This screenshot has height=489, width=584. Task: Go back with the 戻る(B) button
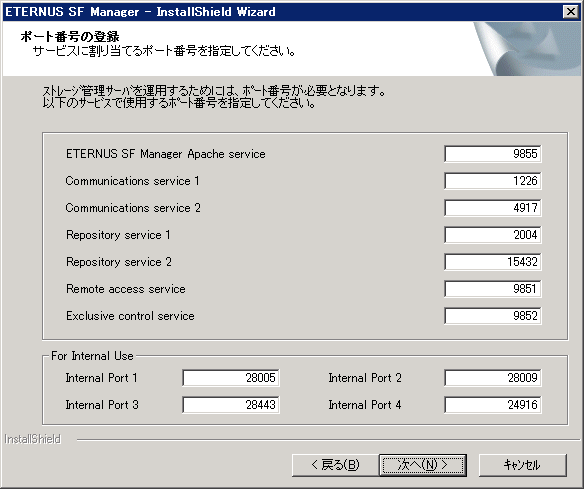tap(335, 465)
